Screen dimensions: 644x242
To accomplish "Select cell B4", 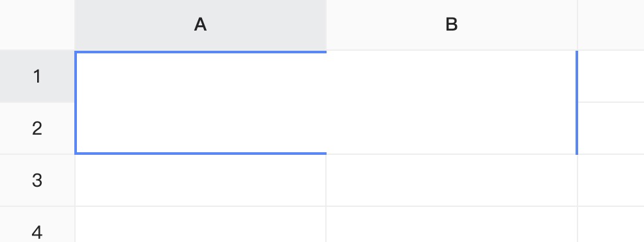I will pos(452,224).
